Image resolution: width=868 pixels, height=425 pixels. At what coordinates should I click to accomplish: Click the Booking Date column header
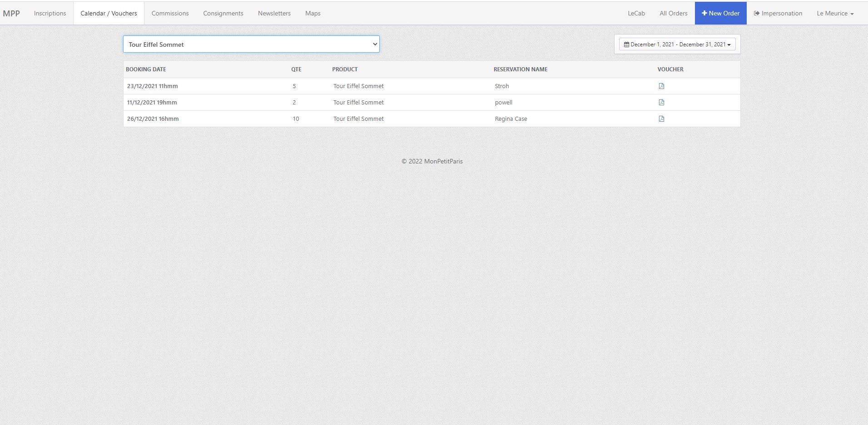[146, 69]
